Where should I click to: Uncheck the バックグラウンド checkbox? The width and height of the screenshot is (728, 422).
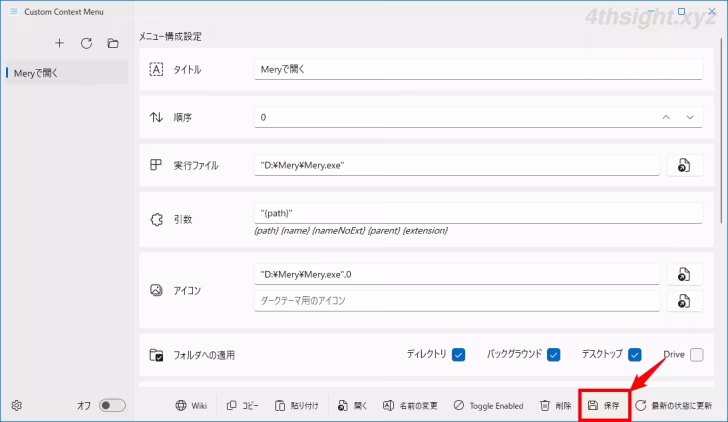(553, 355)
